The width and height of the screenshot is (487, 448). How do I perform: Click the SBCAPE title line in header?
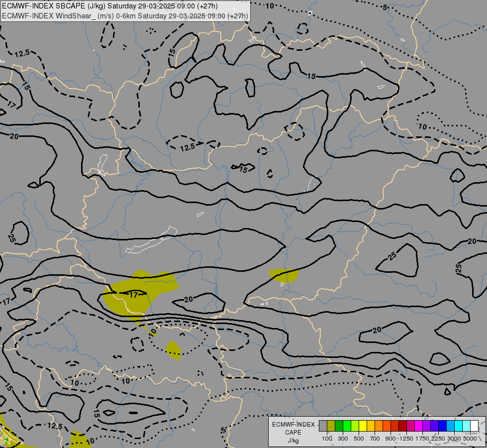tap(110, 6)
